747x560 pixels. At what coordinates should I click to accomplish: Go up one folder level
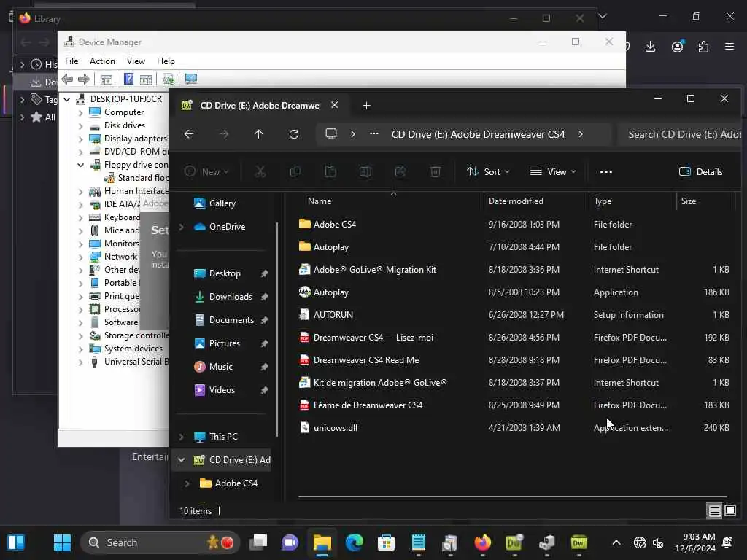(x=259, y=134)
